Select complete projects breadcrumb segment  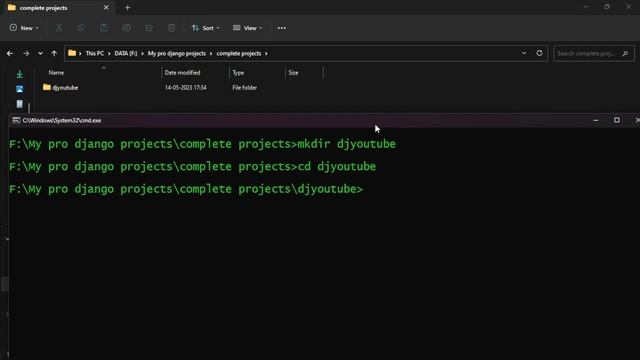[239, 53]
